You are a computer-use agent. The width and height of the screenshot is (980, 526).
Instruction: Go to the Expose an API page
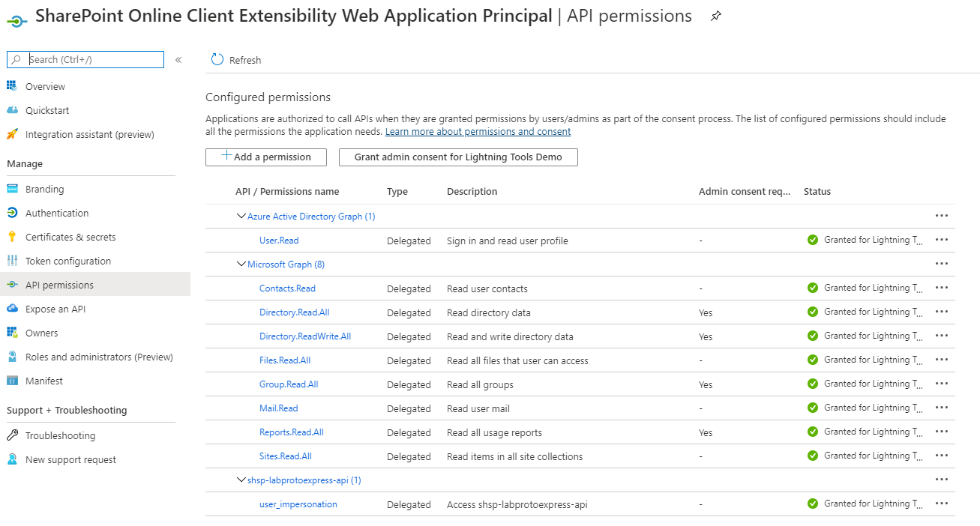pyautogui.click(x=55, y=308)
